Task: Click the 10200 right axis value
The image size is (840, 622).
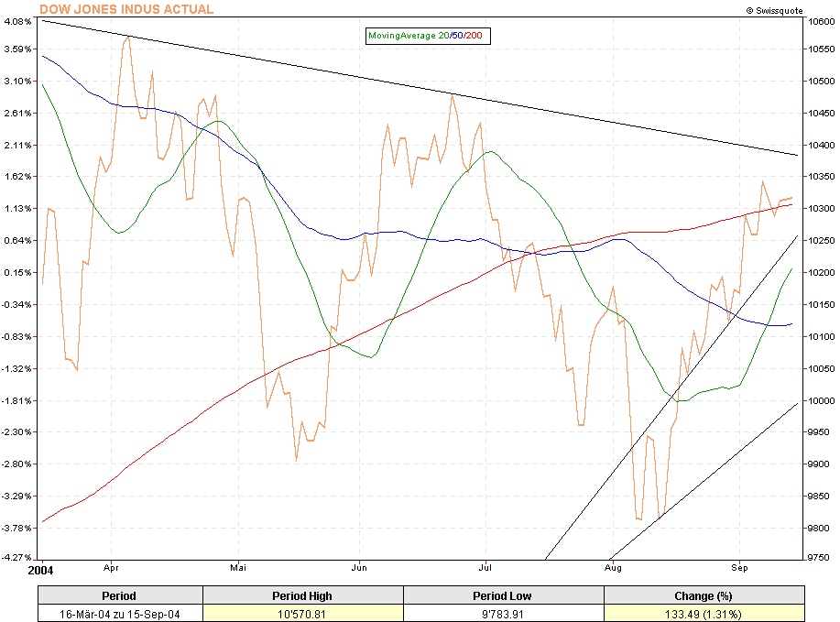Action: [x=822, y=272]
